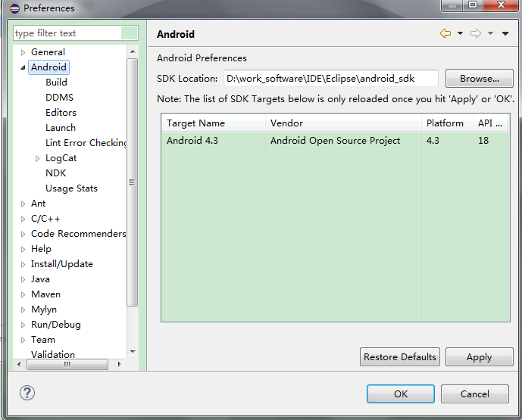
Task: Open Lint Error Checking preferences
Action: pyautogui.click(x=86, y=143)
